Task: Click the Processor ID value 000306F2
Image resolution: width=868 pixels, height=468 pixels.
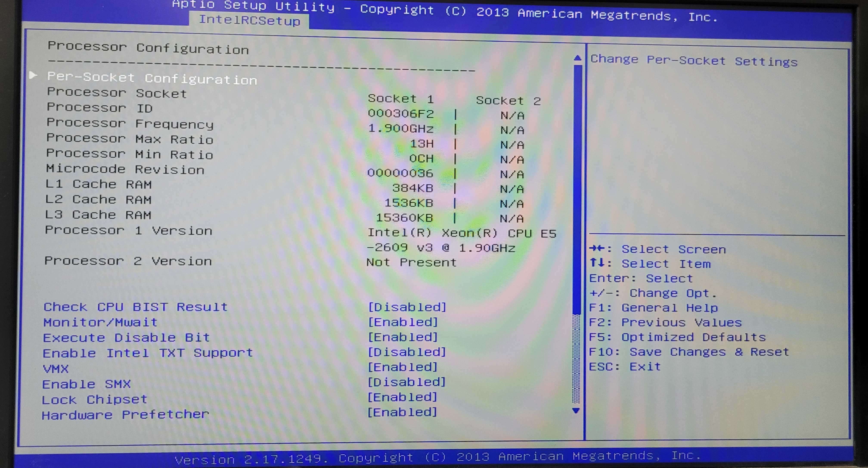Action: click(x=401, y=114)
